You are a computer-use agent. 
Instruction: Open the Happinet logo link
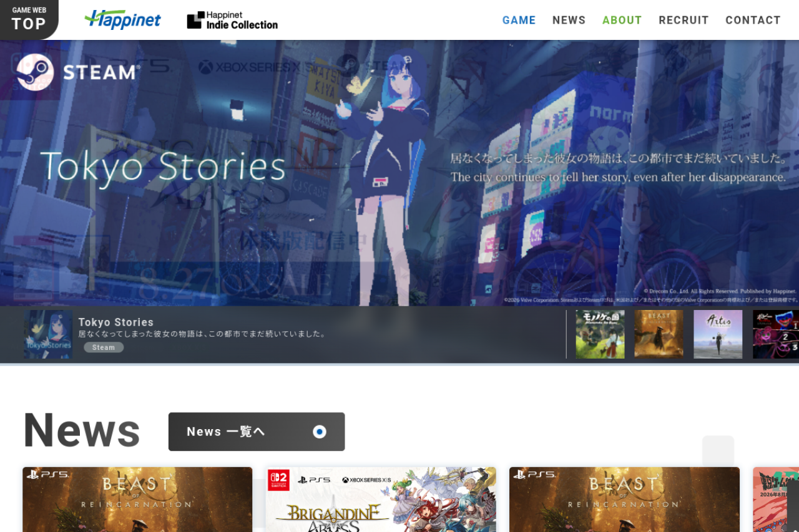[123, 20]
